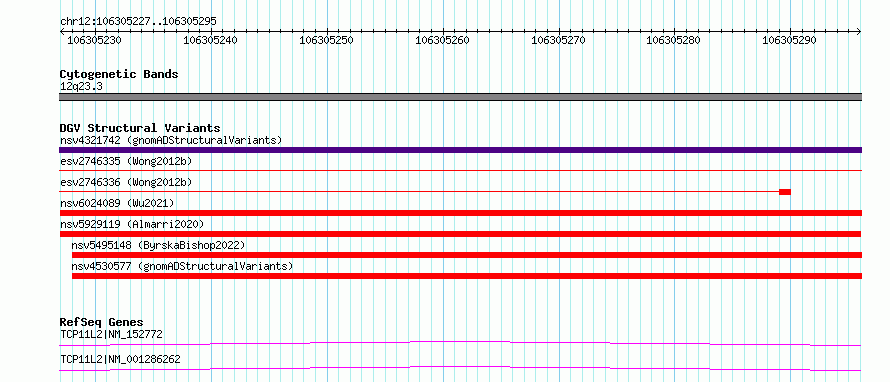Viewport: 890px width, 382px height.
Task: Click the right arrowhead of the ruler
Action: click(858, 32)
